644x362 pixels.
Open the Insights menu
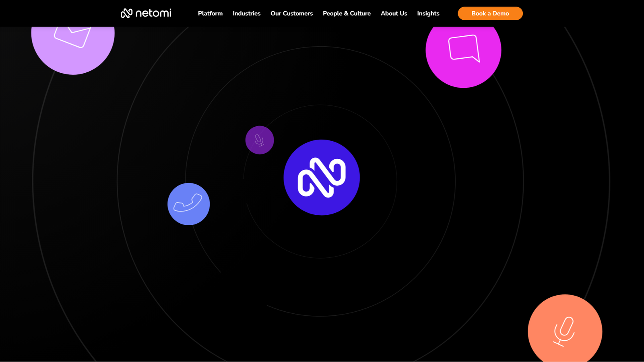click(428, 13)
